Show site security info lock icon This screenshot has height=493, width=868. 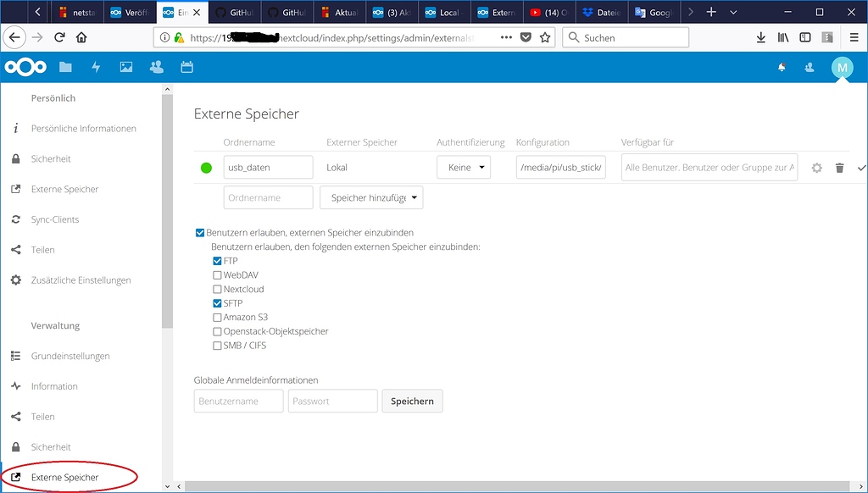coord(179,37)
